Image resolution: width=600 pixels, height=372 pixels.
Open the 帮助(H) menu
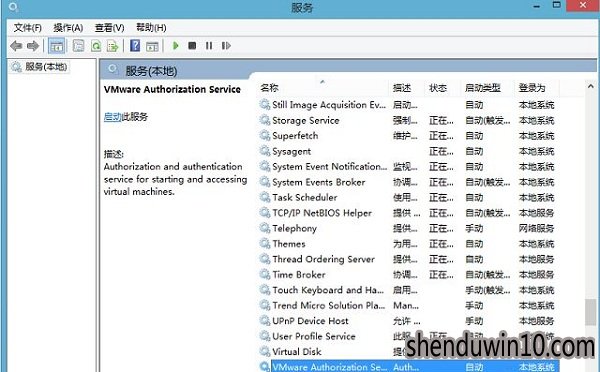tap(151, 28)
